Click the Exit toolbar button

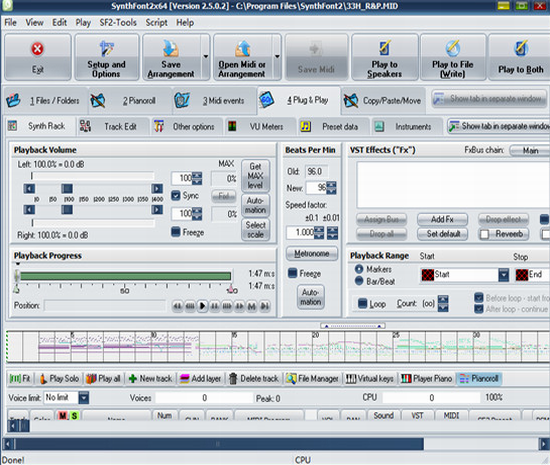coord(38,57)
